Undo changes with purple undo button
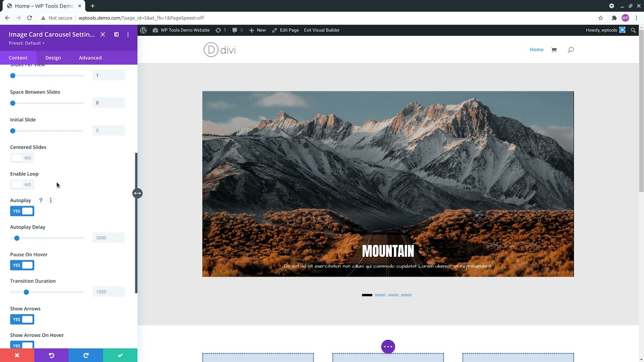 coord(51,355)
